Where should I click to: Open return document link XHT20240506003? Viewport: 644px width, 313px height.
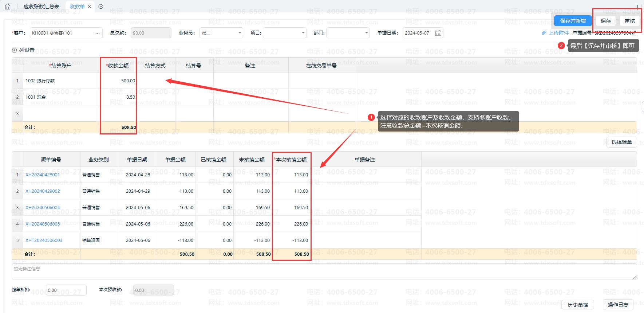point(44,240)
